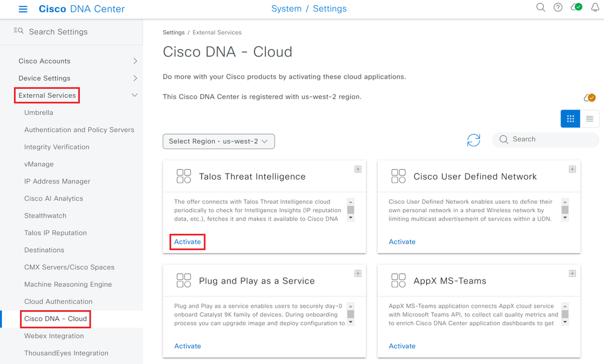Open the Select Region us-west-2 dropdown
604x364 pixels.
coord(219,141)
